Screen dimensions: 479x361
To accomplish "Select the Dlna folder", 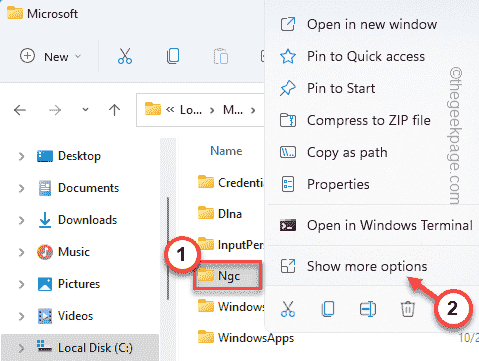I will click(x=220, y=213).
